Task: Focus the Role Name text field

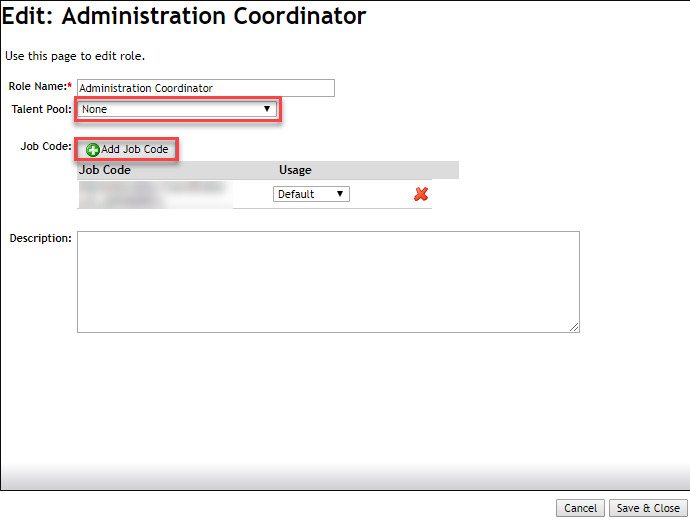Action: tap(206, 88)
